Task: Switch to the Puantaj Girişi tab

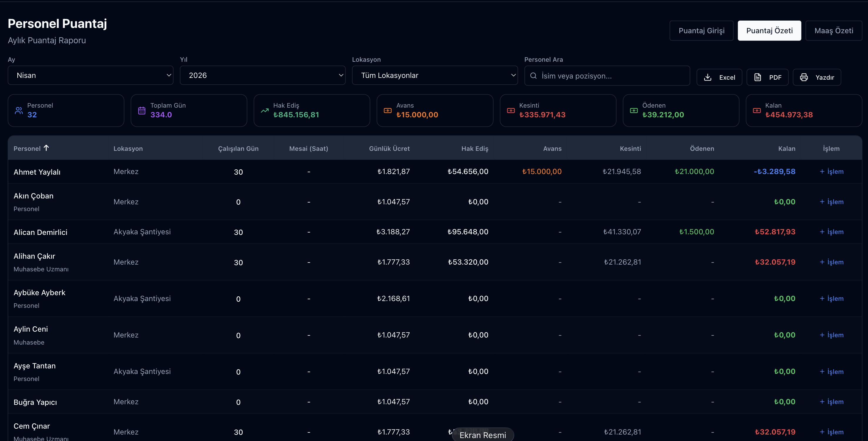Action: point(702,31)
